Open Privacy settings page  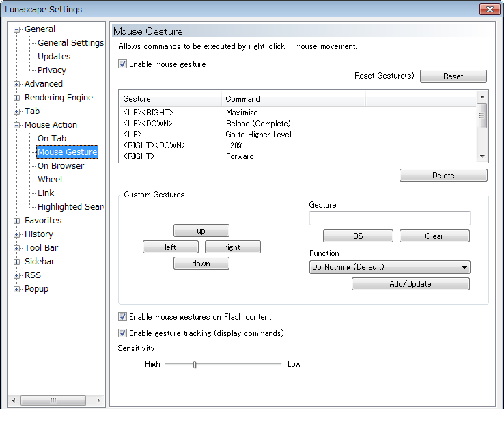point(51,70)
